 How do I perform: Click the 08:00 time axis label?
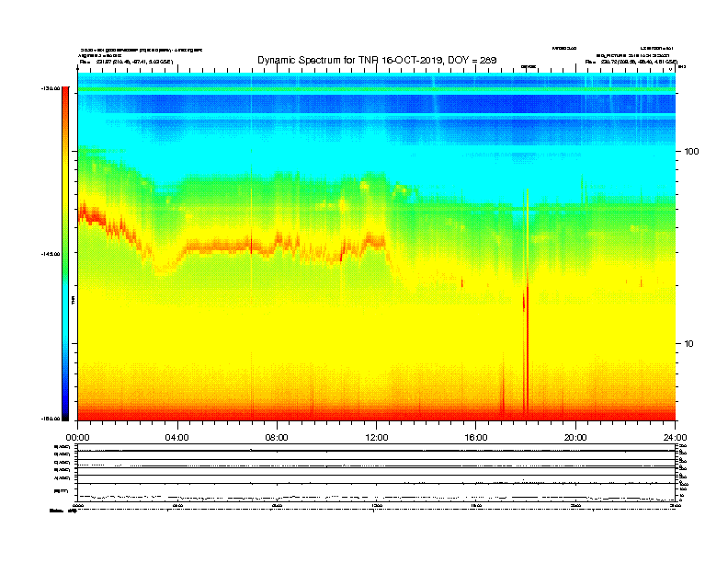coord(277,438)
